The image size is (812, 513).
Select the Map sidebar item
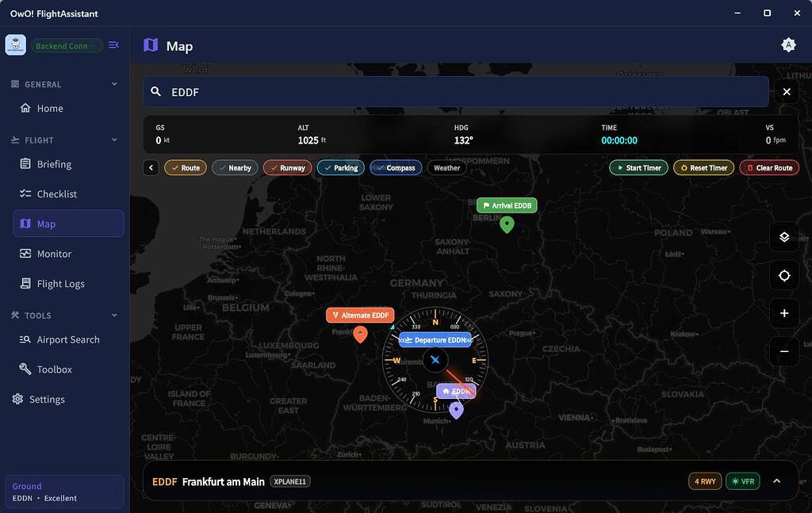68,224
